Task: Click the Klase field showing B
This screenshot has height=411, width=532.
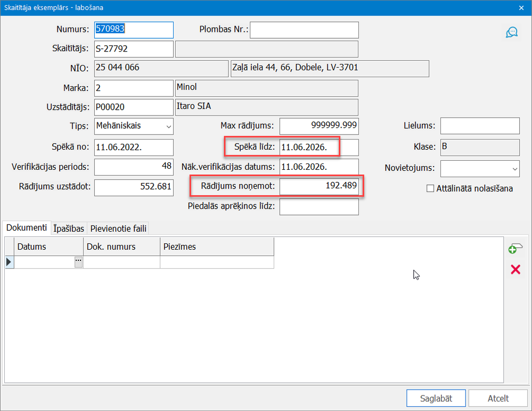Action: (x=480, y=147)
